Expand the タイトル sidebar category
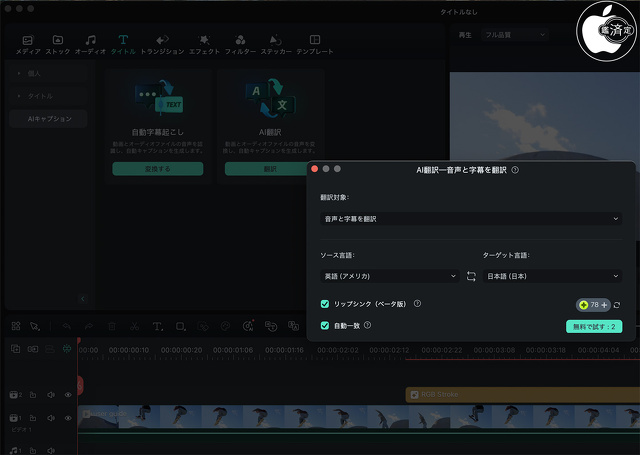 tap(48, 96)
